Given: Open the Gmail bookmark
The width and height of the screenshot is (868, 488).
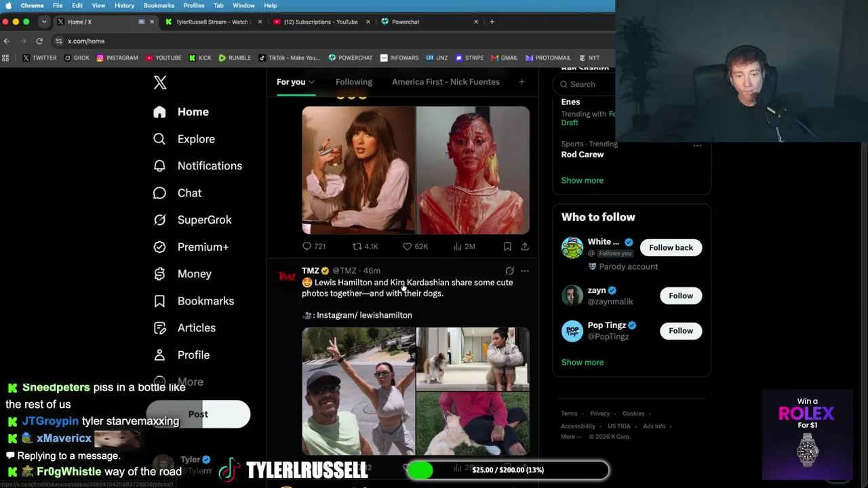Looking at the screenshot, I should click(505, 58).
